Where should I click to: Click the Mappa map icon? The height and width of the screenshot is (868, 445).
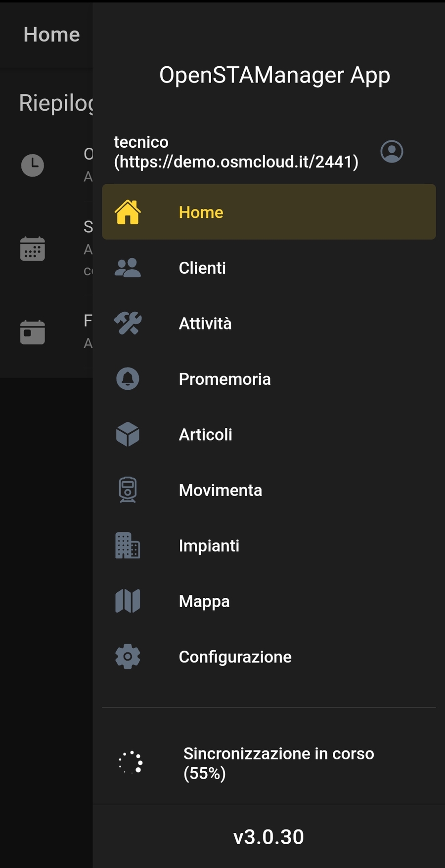coord(128,601)
